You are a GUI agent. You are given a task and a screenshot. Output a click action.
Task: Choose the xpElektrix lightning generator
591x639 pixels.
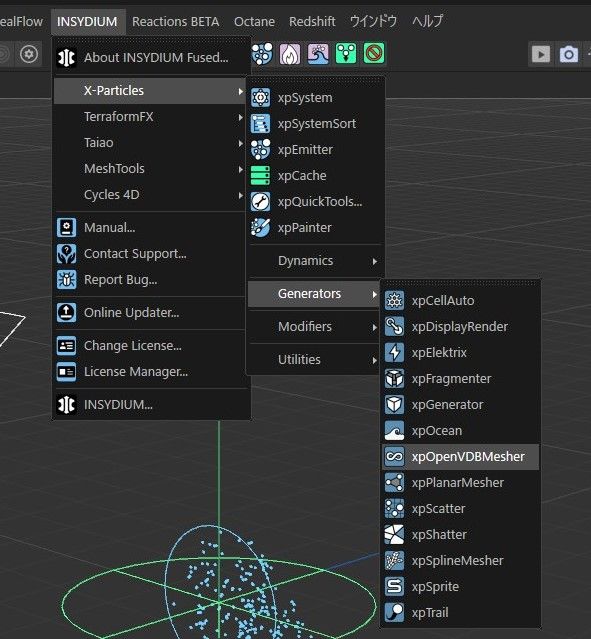(x=461, y=353)
